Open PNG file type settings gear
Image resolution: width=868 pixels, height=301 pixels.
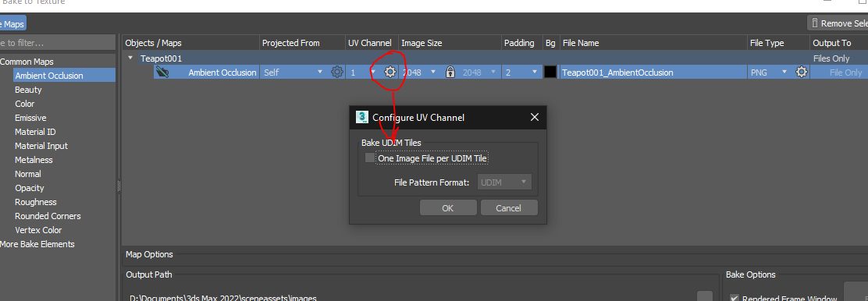click(x=801, y=72)
